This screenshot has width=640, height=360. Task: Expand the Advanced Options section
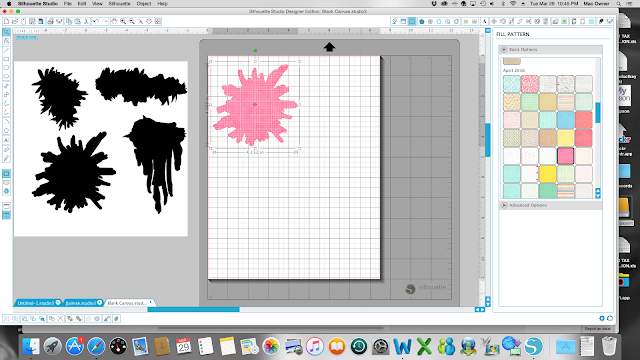[504, 205]
